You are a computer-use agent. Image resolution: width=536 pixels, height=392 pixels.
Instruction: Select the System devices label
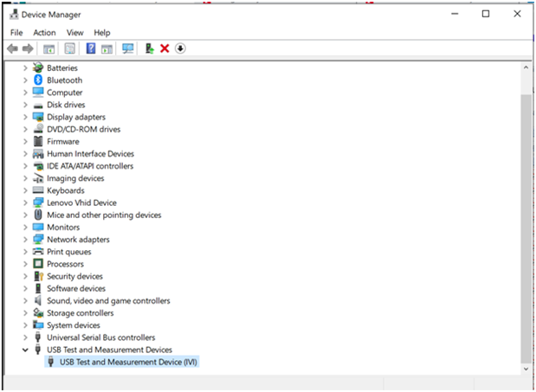pos(74,325)
